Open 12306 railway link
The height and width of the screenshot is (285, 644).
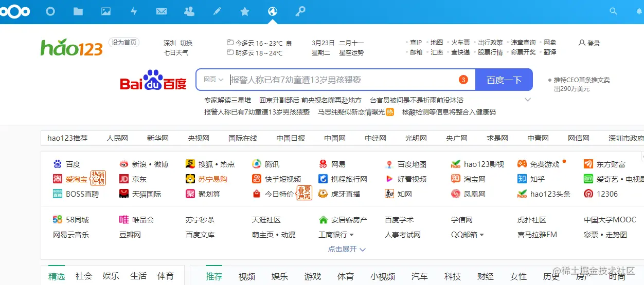[601, 194]
